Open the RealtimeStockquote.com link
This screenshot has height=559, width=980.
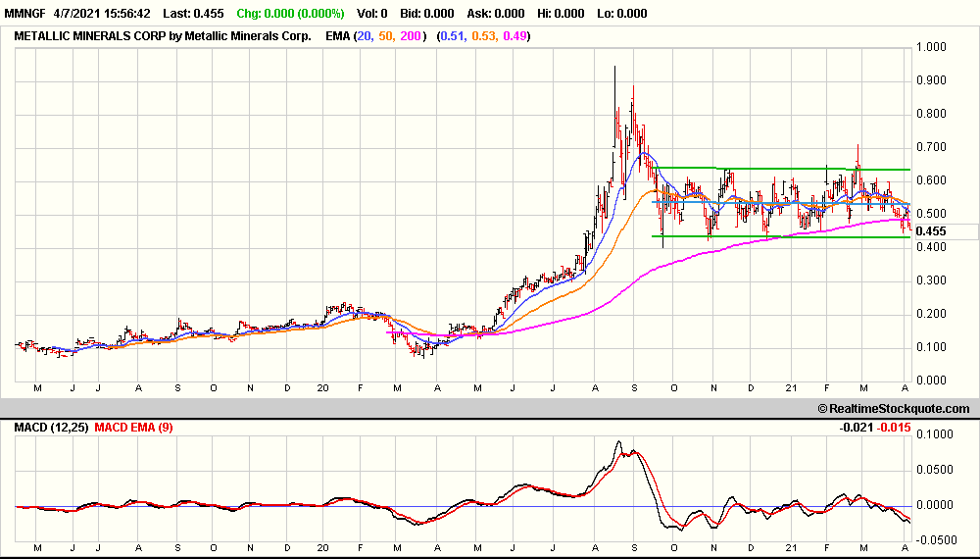click(x=894, y=409)
